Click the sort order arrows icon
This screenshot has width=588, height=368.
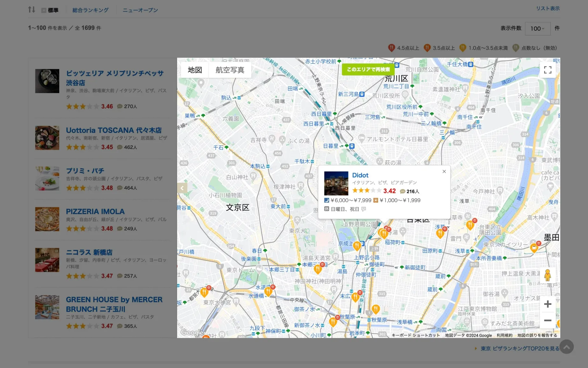[x=32, y=10]
